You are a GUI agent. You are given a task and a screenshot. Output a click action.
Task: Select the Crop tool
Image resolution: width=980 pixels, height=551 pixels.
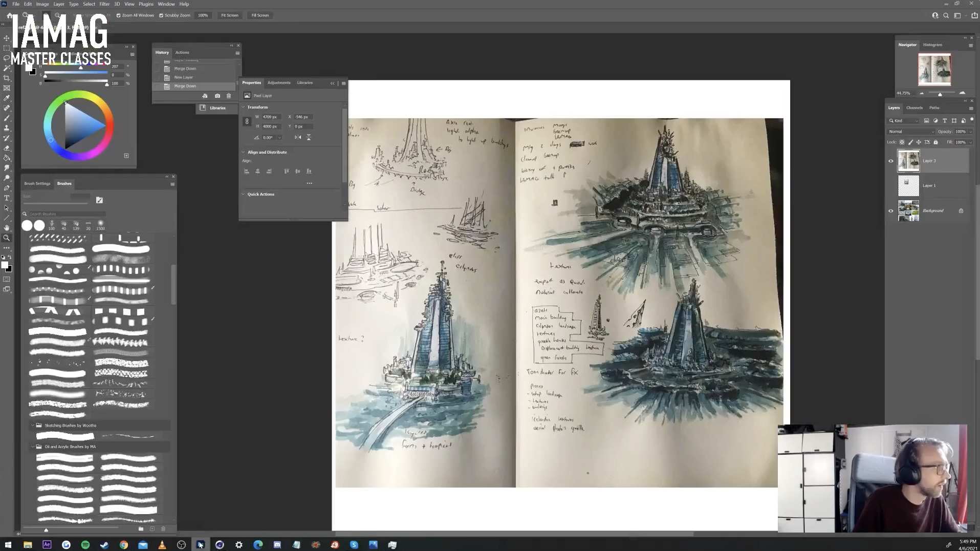[x=7, y=77]
